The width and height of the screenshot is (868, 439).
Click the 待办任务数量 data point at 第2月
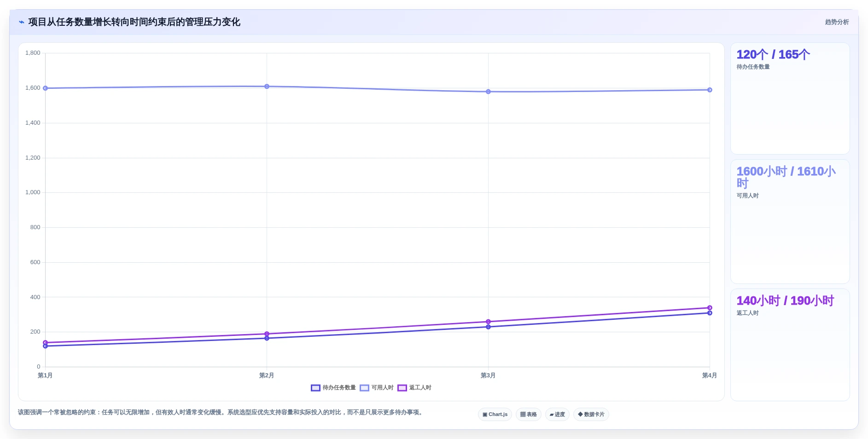(x=267, y=338)
